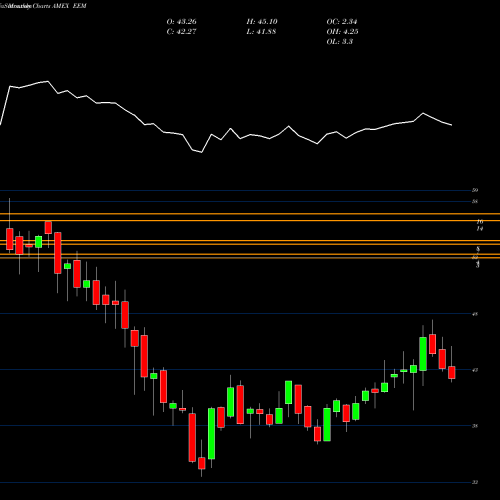The width and height of the screenshot is (500, 500).
Task: Click the 'OC: 2.34' value
Action: (x=342, y=22)
